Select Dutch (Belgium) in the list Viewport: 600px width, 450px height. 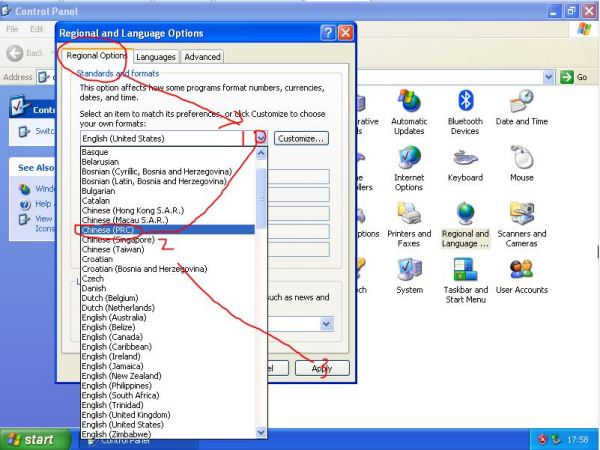(168, 298)
